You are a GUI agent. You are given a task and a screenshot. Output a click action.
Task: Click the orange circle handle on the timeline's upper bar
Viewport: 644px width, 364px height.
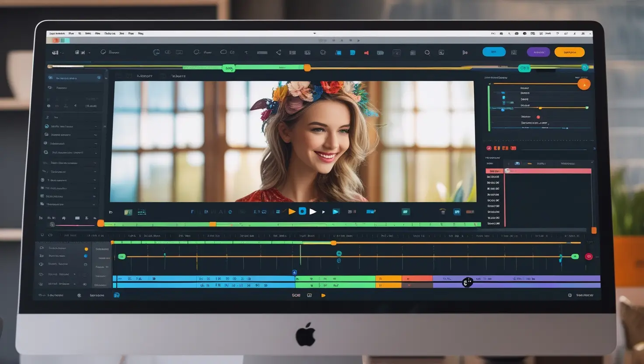(333, 243)
